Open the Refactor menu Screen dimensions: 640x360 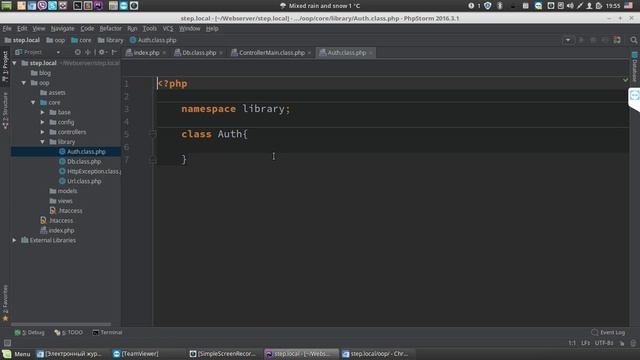111,29
